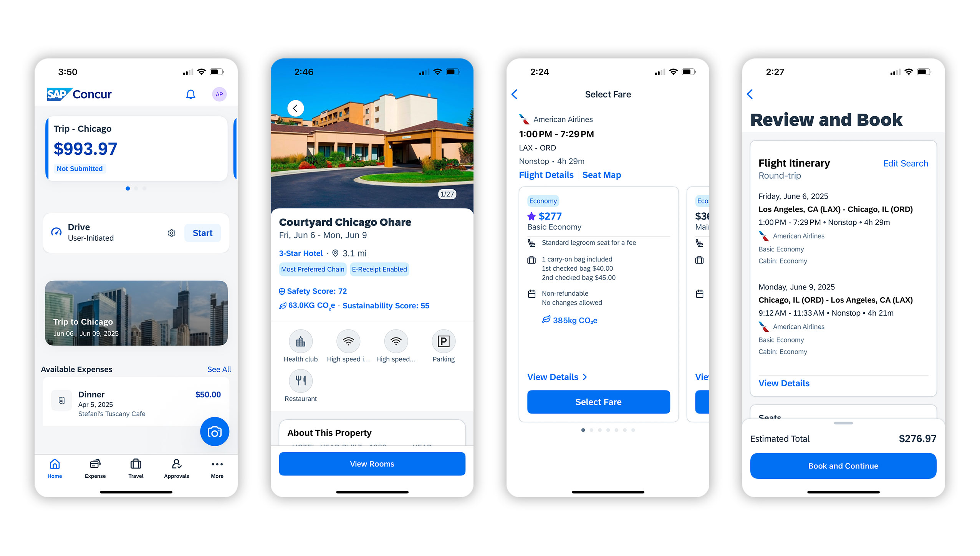Viewport: 980px width, 556px height.
Task: Tap the Edit Search link
Action: [x=908, y=164]
